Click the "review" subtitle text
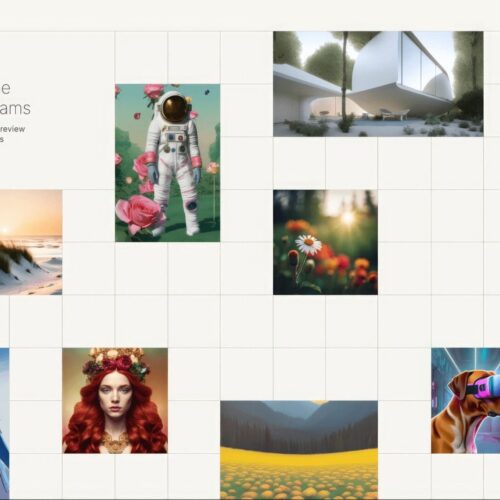Viewport: 500px width, 500px height. tap(12, 129)
